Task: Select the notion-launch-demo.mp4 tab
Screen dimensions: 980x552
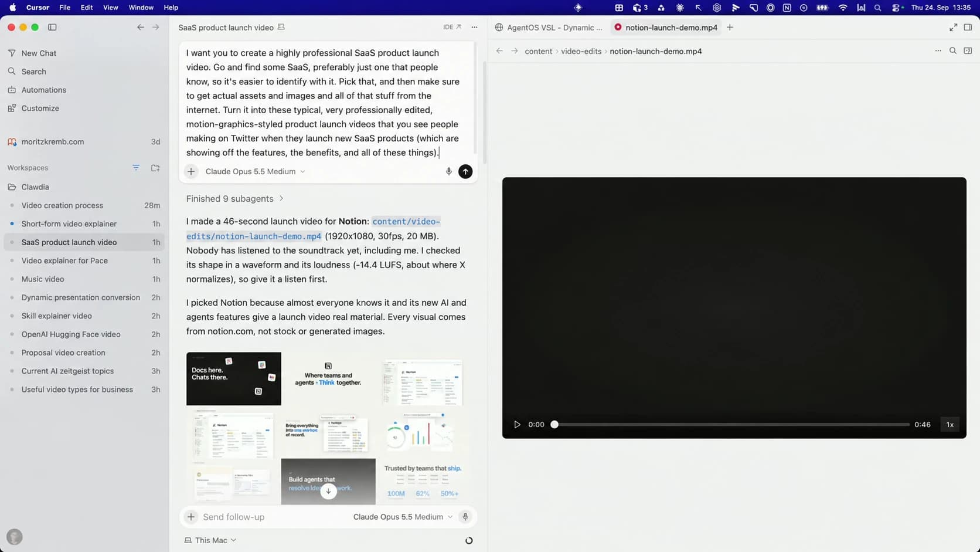Action: (x=665, y=28)
